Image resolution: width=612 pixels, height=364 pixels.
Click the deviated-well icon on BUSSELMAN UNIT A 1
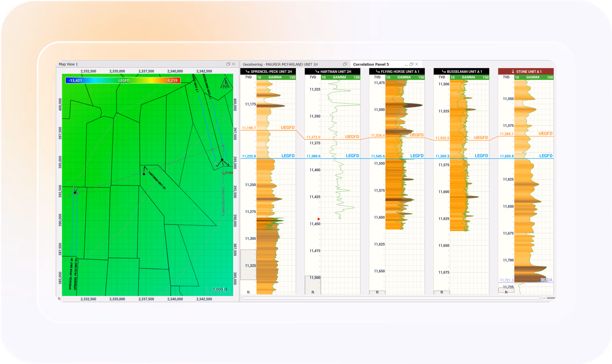tap(444, 71)
